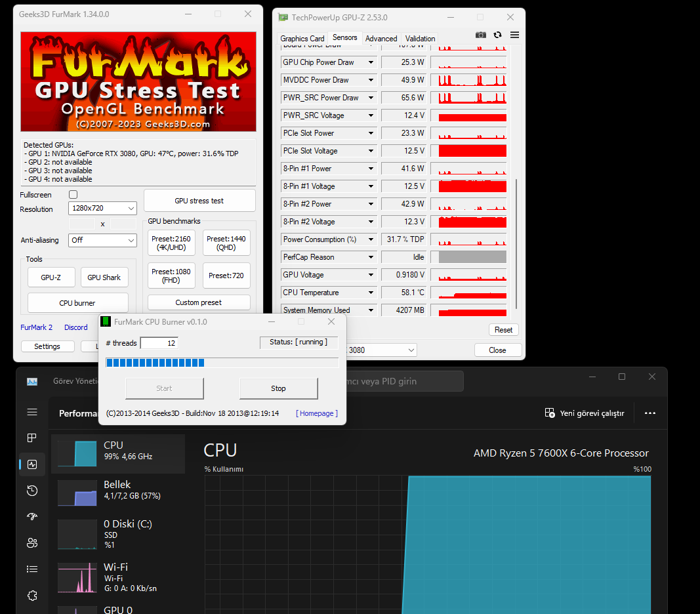Open the Discord link in FurMark
Screen dimensions: 700x614
coord(76,327)
